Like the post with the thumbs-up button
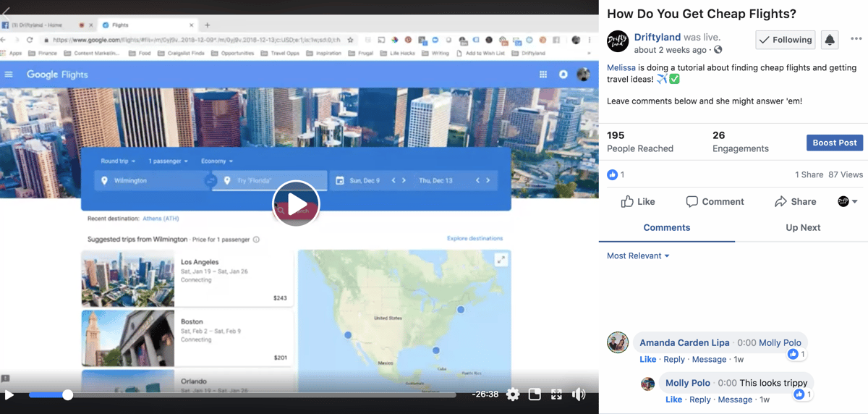The image size is (868, 414). (x=638, y=202)
